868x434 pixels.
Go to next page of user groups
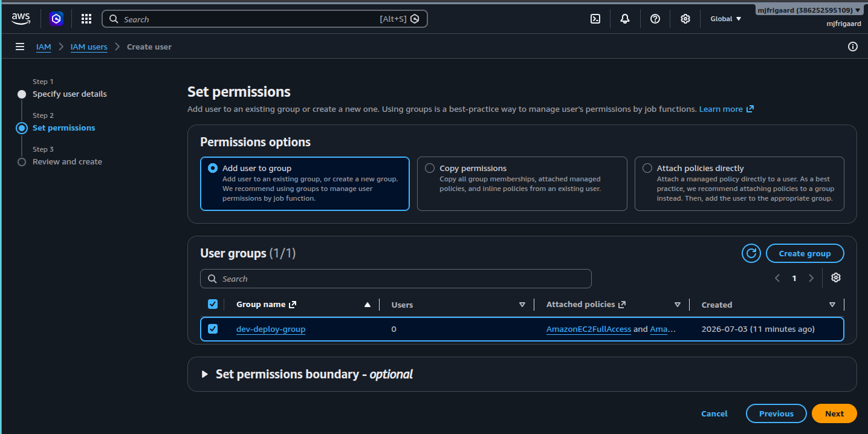[811, 278]
